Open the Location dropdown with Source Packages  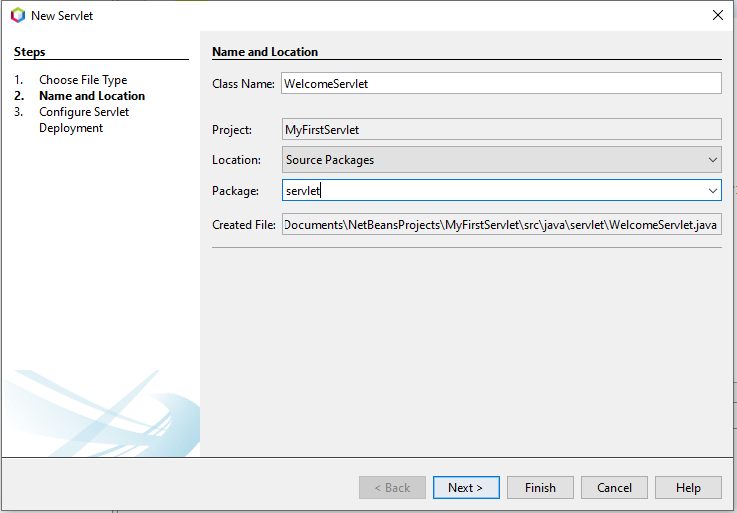click(500, 160)
